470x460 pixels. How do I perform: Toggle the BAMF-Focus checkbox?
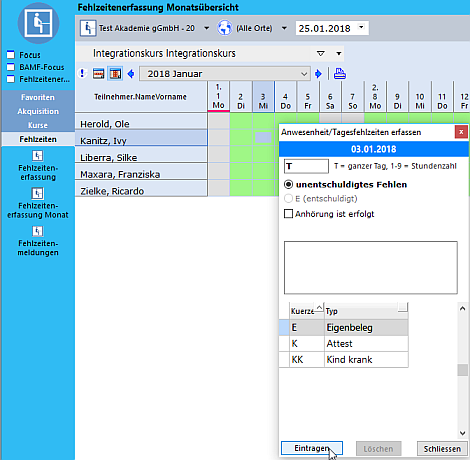pos(11,67)
